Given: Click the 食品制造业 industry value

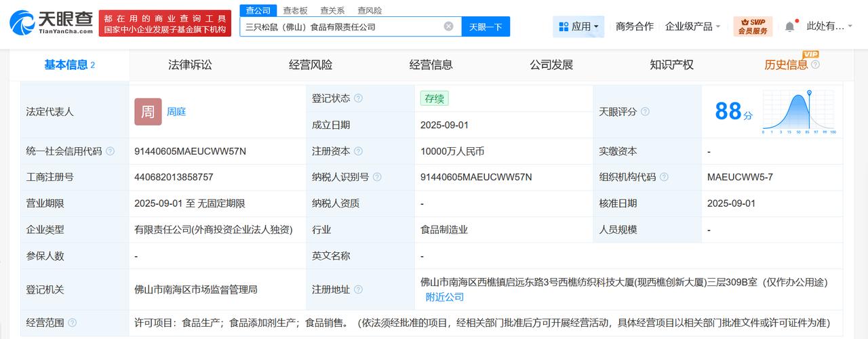Looking at the screenshot, I should pos(444,230).
